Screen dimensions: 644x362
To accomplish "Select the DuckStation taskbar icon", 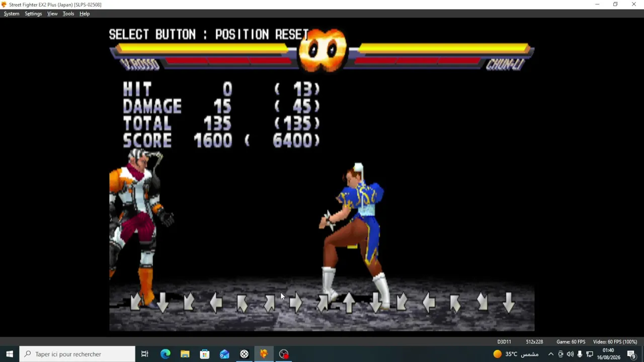I will pos(264,354).
